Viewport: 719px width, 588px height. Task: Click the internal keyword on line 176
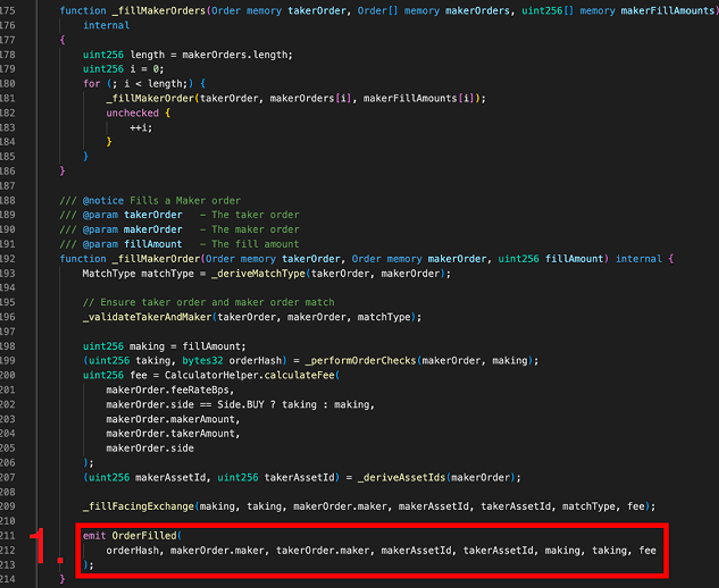tap(106, 25)
